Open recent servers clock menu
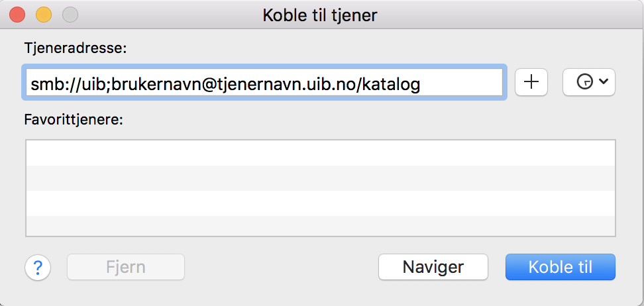Image resolution: width=644 pixels, height=306 pixels. (x=588, y=82)
